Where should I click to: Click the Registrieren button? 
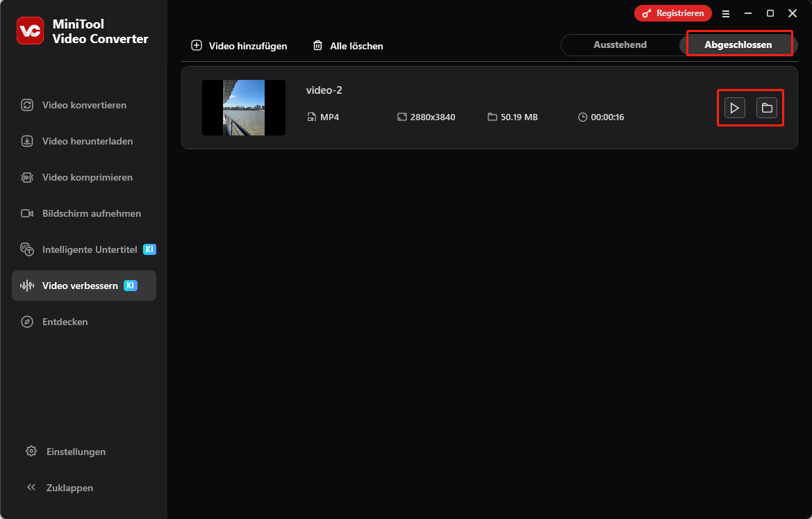click(672, 13)
